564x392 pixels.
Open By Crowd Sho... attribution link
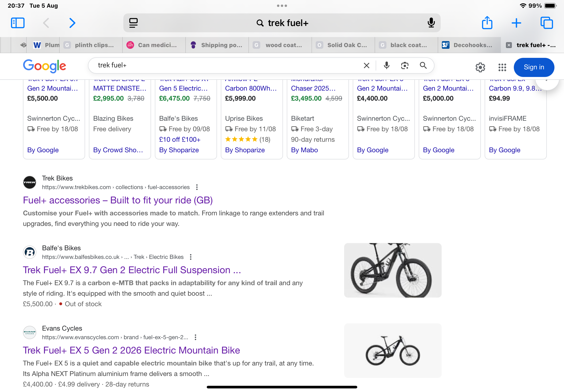pos(118,150)
